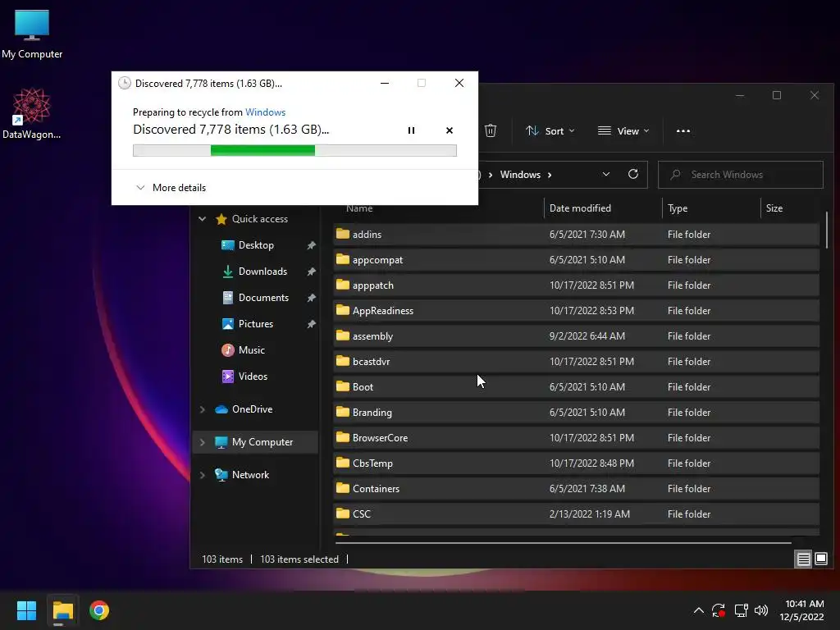Click the pin icon beside Downloads

coord(311,272)
